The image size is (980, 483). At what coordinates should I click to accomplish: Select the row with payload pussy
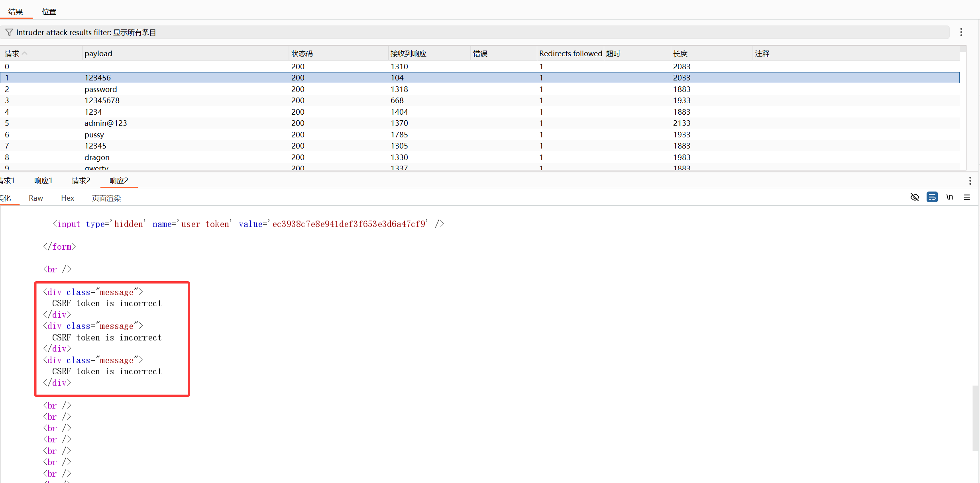480,135
